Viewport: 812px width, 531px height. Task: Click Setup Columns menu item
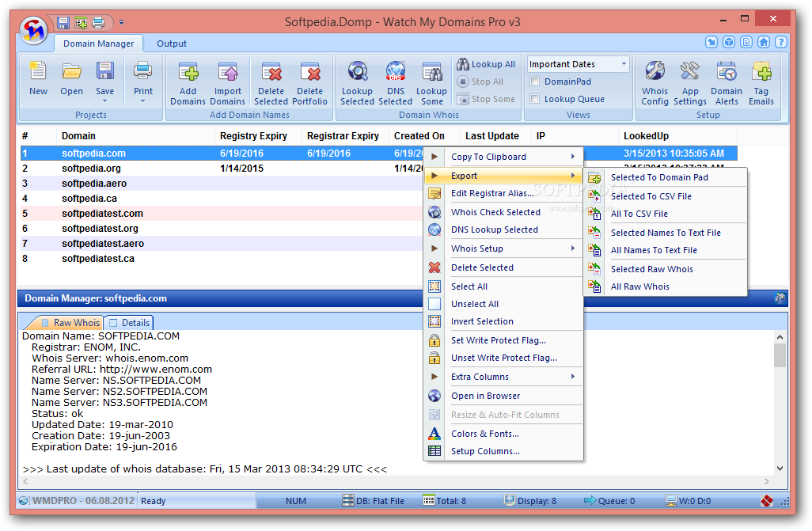coord(503,451)
